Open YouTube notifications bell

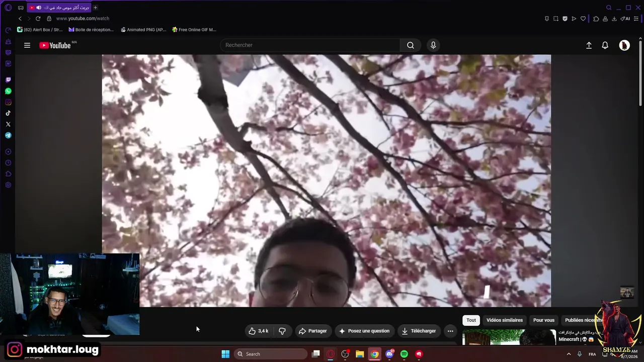pyautogui.click(x=605, y=45)
